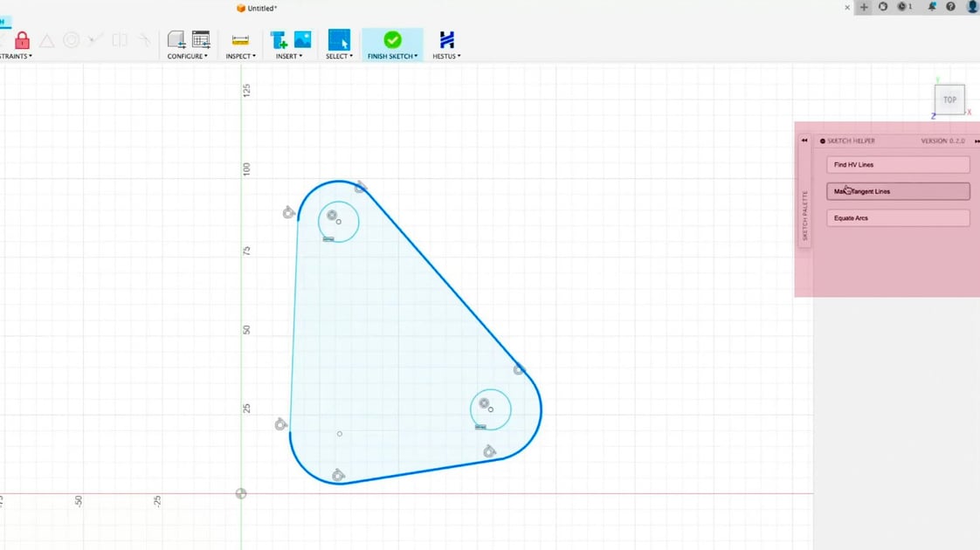The image size is (980, 550).
Task: Open the notifications bell in the top bar
Action: 933,7
